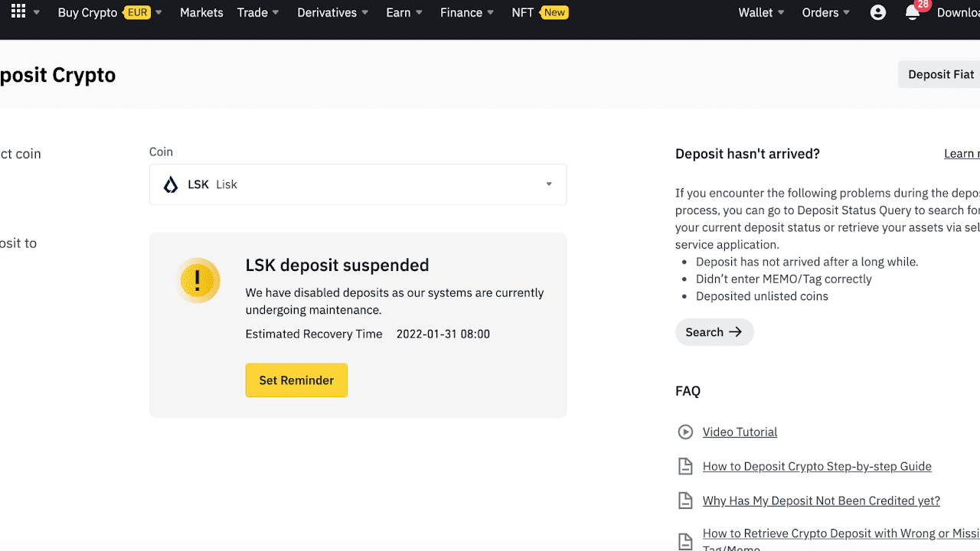Go to Markets page

pos(201,12)
